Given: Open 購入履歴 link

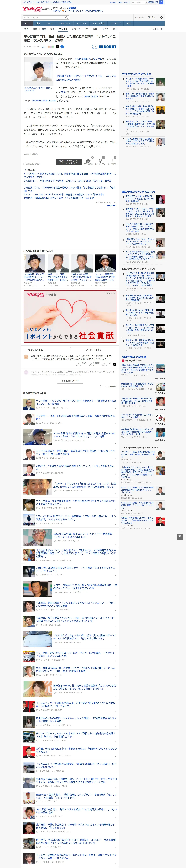Looking at the screenshot, I should (152, 18).
